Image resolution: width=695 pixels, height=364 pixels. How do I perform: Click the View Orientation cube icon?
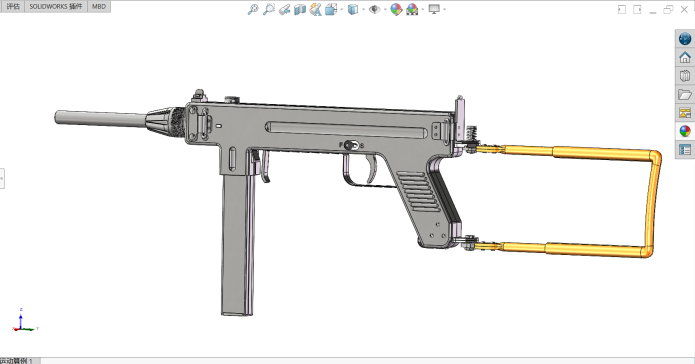pyautogui.click(x=331, y=9)
